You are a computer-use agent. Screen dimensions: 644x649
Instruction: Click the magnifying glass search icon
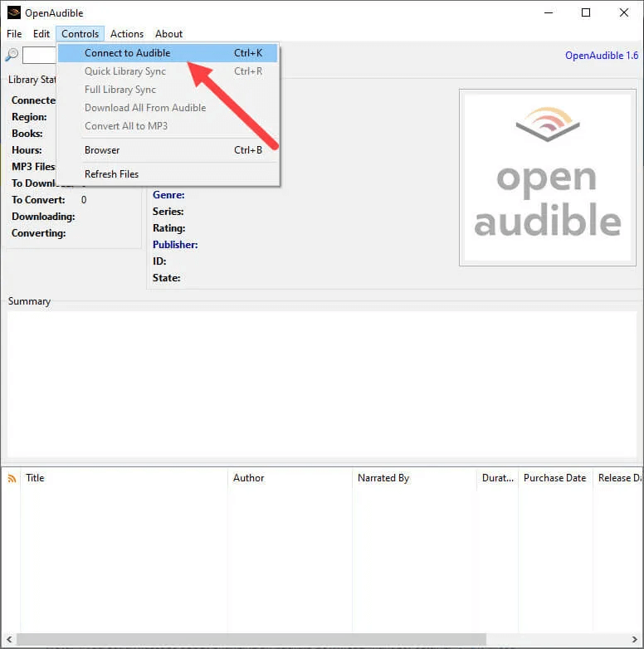tap(12, 55)
